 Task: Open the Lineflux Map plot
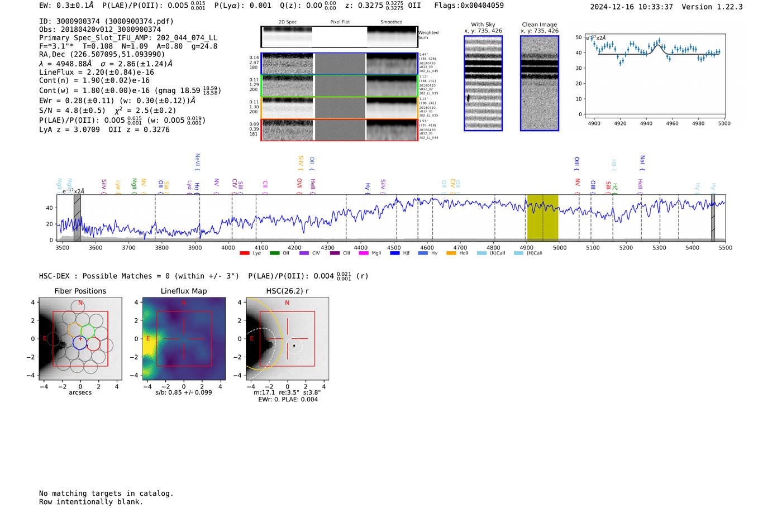[184, 338]
